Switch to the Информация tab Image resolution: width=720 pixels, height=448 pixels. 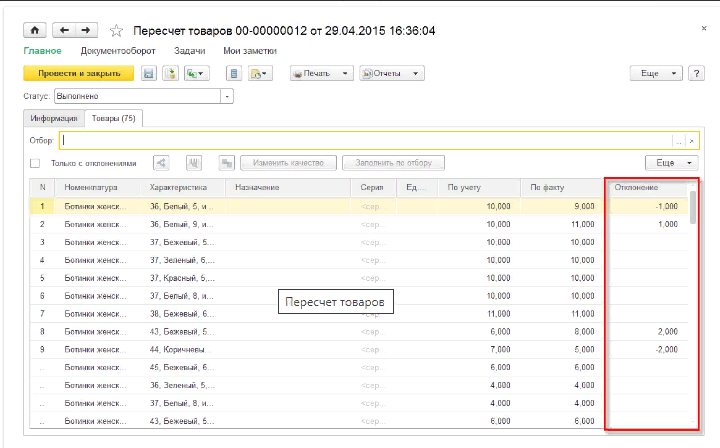pos(54,118)
